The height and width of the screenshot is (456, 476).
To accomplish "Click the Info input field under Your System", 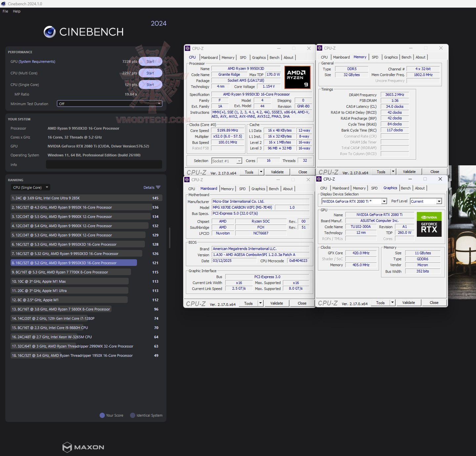I will (x=104, y=164).
